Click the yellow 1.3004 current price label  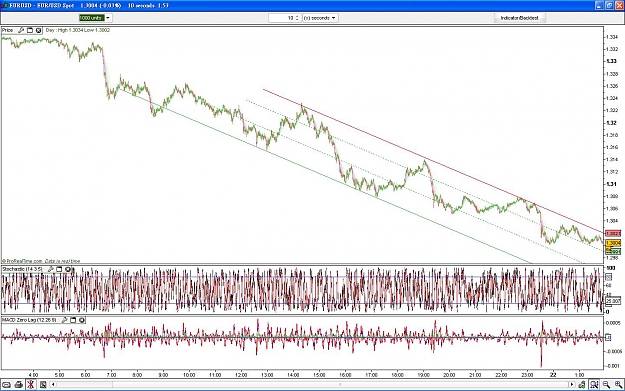pos(613,243)
